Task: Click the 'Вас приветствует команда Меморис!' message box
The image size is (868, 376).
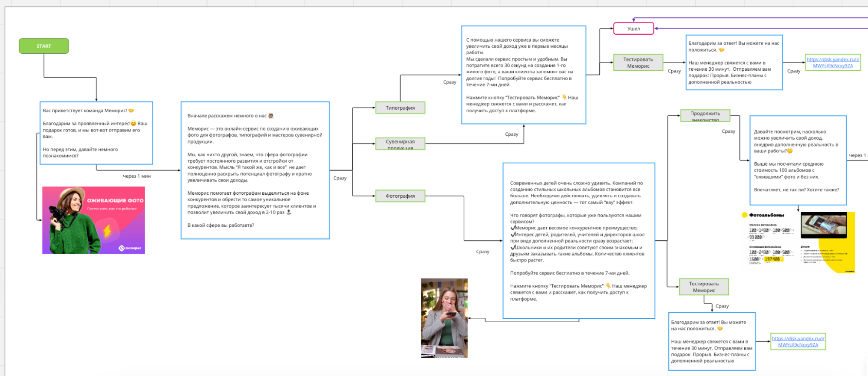Action: click(x=96, y=133)
